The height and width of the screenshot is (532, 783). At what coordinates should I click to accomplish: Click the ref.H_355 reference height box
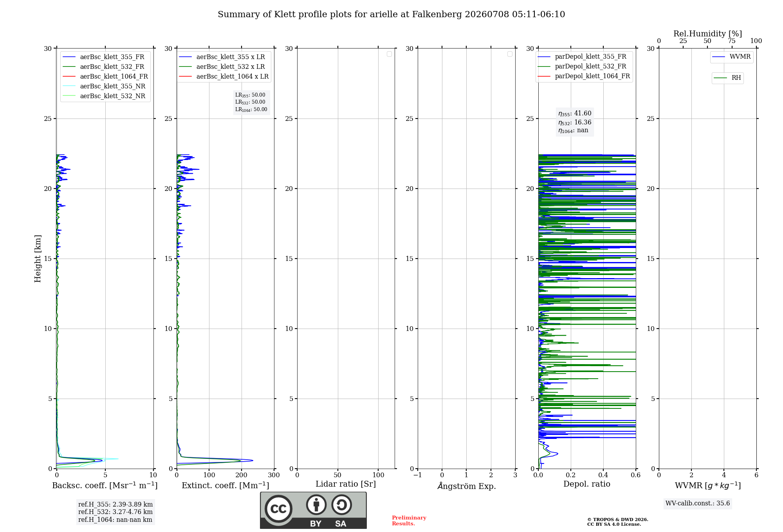coord(115,512)
